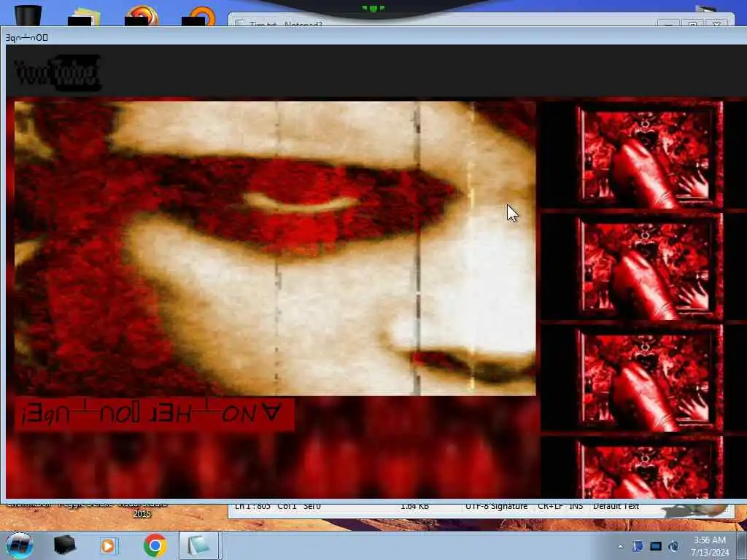The image size is (747, 560).
Task: Open the Windows Start orb
Action: point(19,545)
